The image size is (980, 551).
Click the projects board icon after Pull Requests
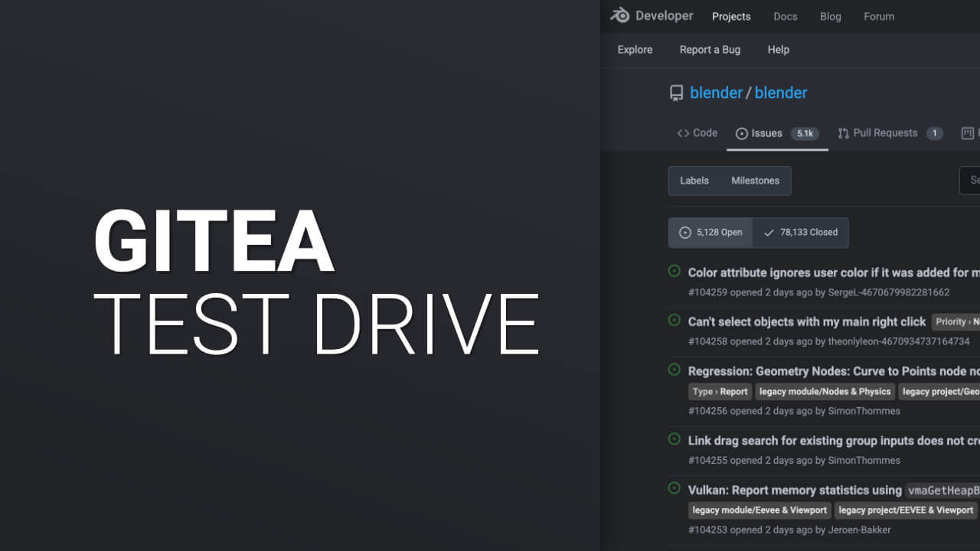click(x=968, y=133)
